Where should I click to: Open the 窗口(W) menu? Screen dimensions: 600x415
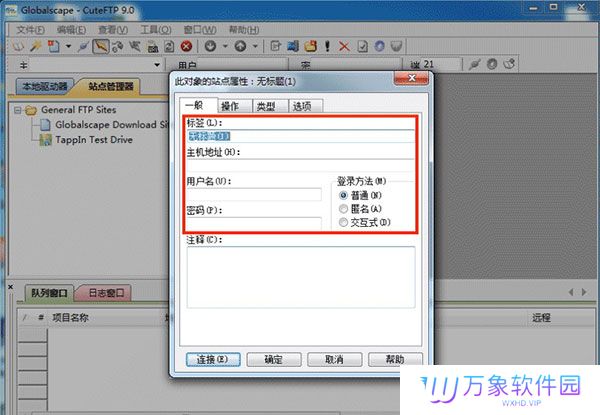coord(200,30)
